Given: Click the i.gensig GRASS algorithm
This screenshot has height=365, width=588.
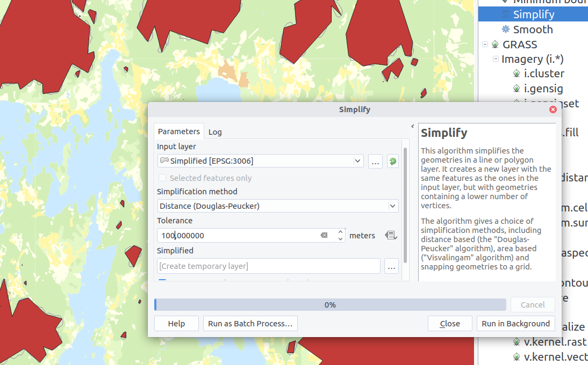Looking at the screenshot, I should (544, 89).
